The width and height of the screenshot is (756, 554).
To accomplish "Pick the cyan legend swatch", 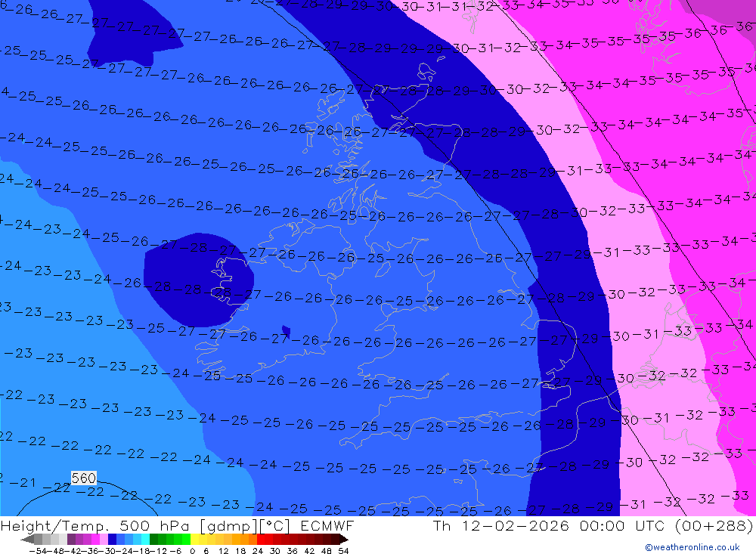I will [x=145, y=539].
